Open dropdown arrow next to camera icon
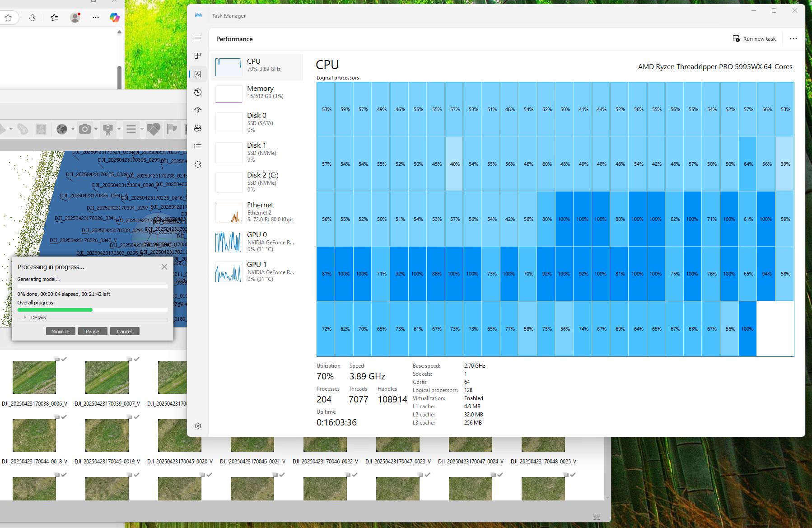The width and height of the screenshot is (812, 528). pos(96,130)
